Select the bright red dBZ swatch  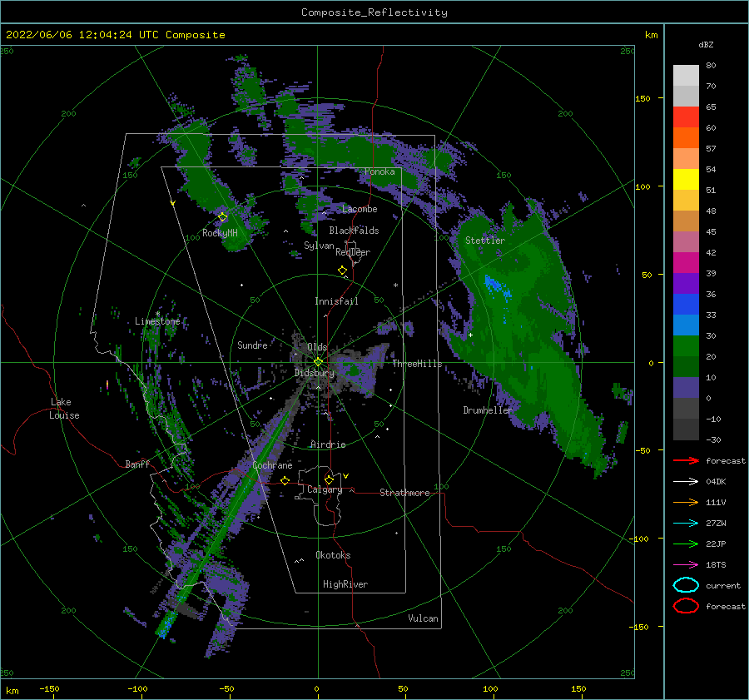pyautogui.click(x=686, y=117)
